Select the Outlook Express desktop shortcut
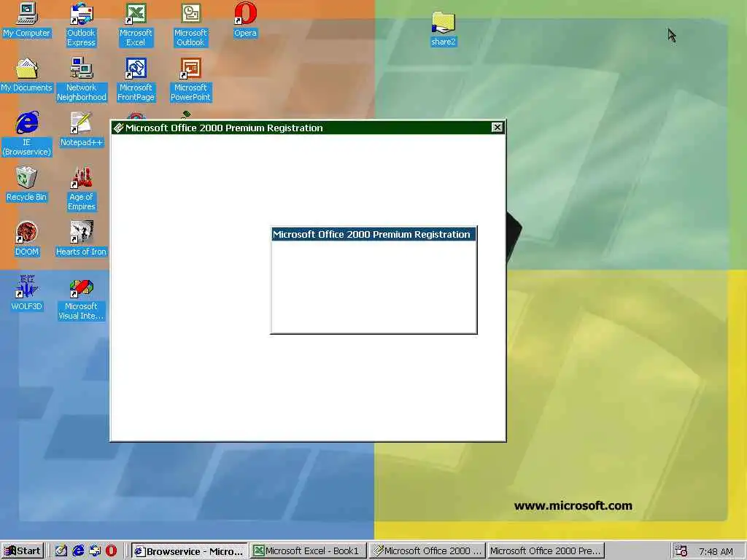 click(x=81, y=25)
